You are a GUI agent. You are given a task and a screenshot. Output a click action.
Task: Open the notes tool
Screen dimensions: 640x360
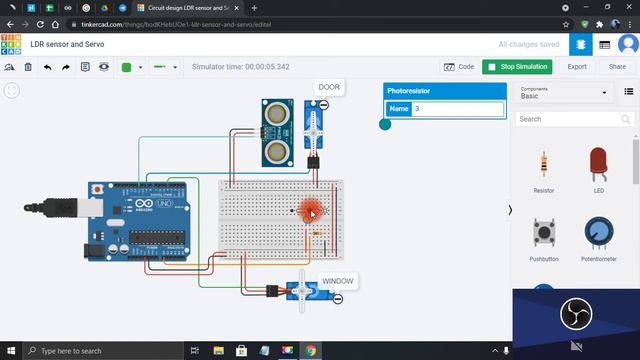[x=85, y=67]
